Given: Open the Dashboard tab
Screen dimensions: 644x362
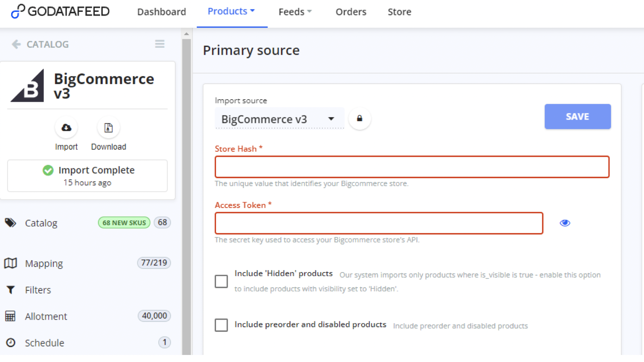Looking at the screenshot, I should (162, 12).
